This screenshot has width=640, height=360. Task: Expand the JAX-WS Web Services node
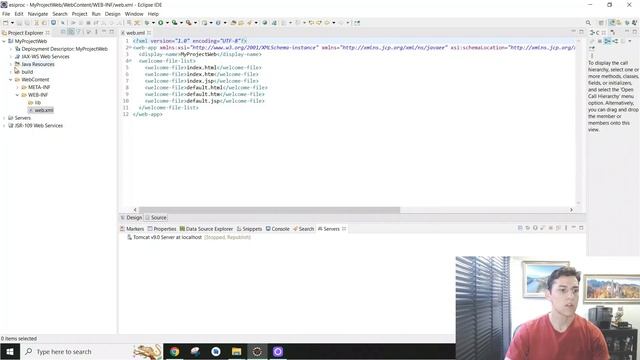tap(11, 57)
